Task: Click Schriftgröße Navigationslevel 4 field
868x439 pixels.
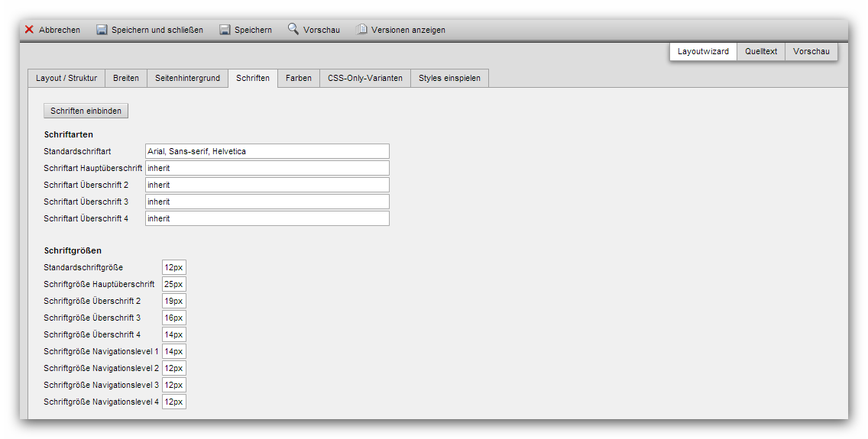Action: pyautogui.click(x=173, y=402)
